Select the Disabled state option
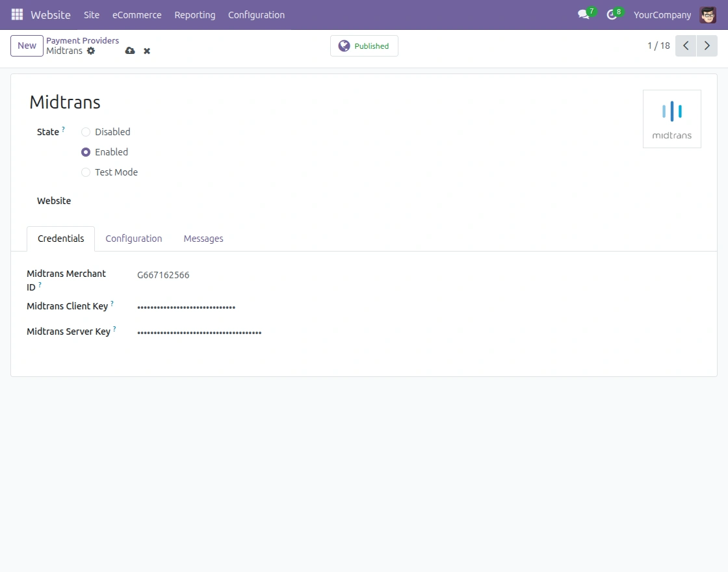The height and width of the screenshot is (572, 728). [x=85, y=131]
